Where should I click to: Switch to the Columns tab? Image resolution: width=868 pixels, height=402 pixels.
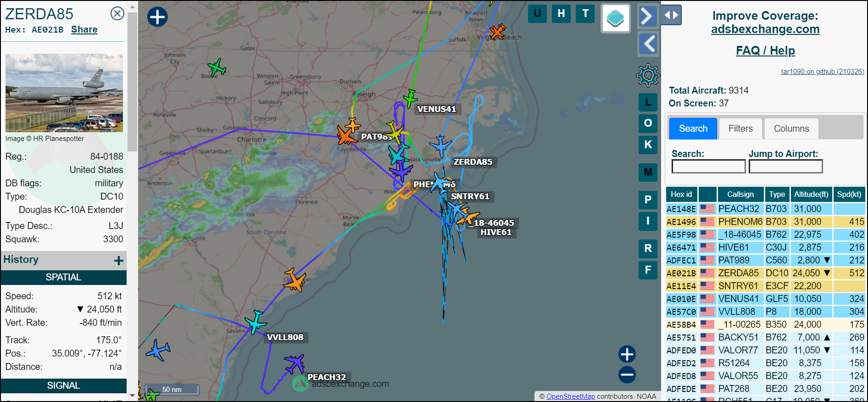click(x=791, y=128)
